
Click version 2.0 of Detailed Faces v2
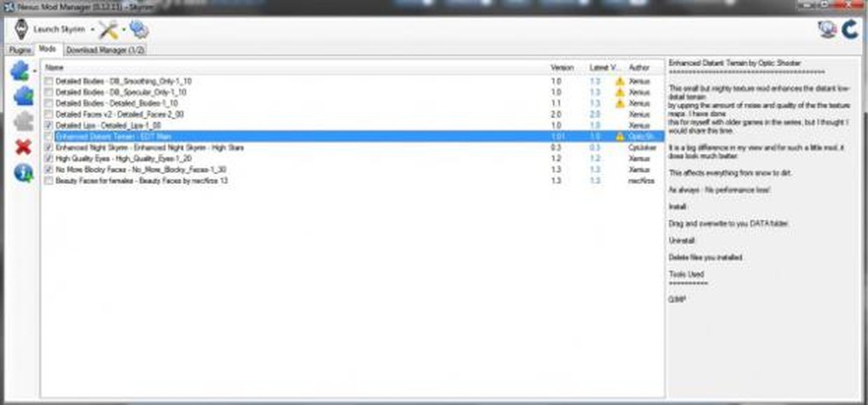tap(556, 115)
